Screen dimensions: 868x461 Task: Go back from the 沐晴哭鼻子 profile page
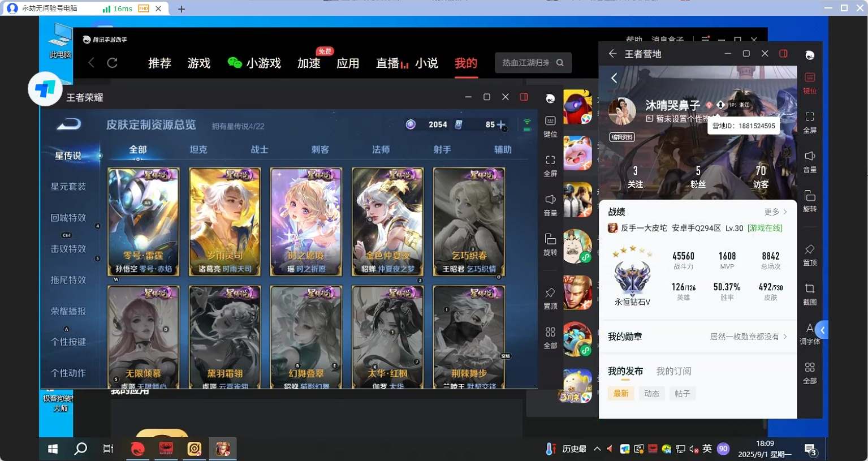coord(614,79)
